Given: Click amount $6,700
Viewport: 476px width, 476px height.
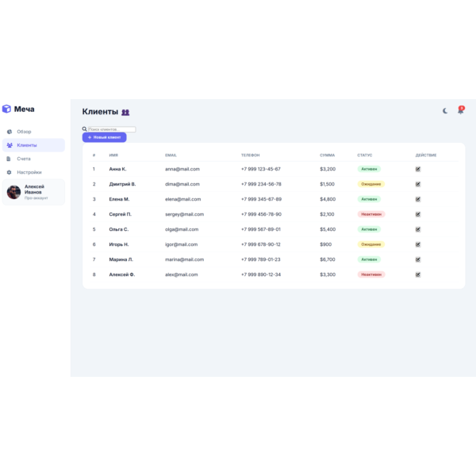Looking at the screenshot, I should click(328, 259).
